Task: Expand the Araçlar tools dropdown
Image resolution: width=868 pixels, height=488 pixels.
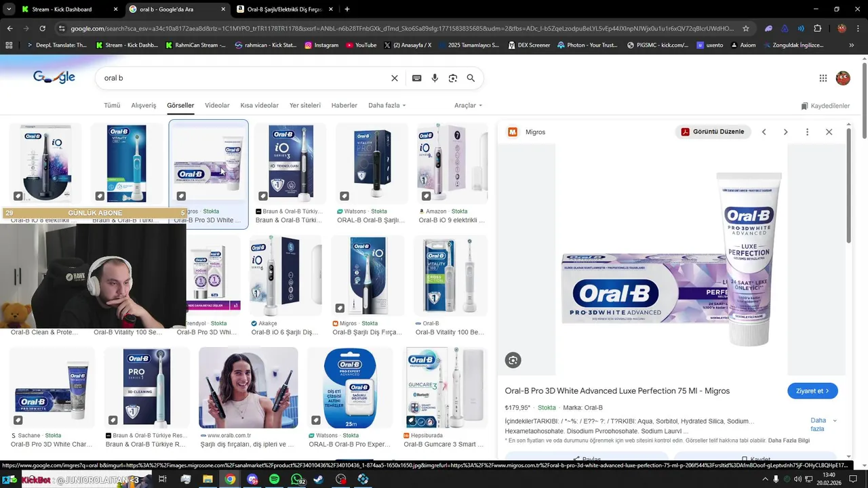Action: click(468, 106)
